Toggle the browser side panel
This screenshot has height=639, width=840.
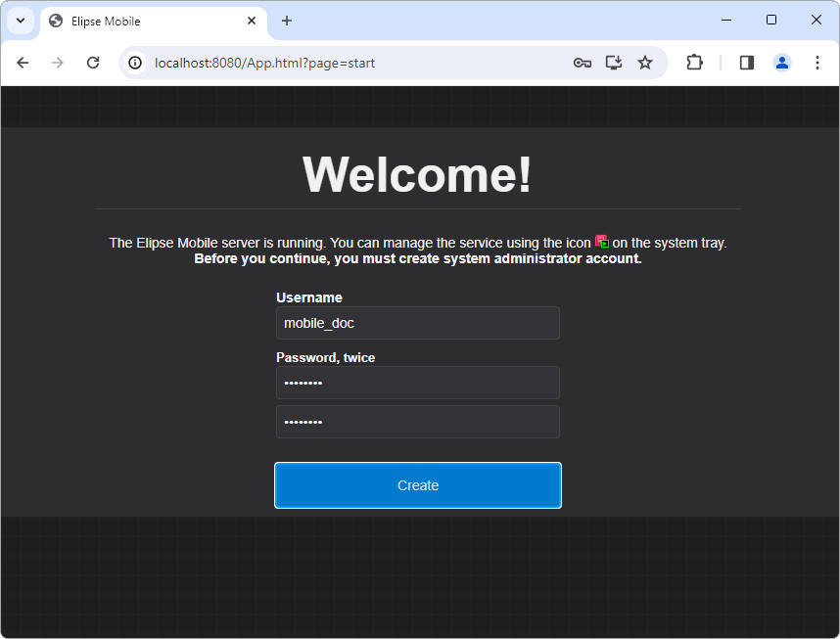(x=747, y=63)
